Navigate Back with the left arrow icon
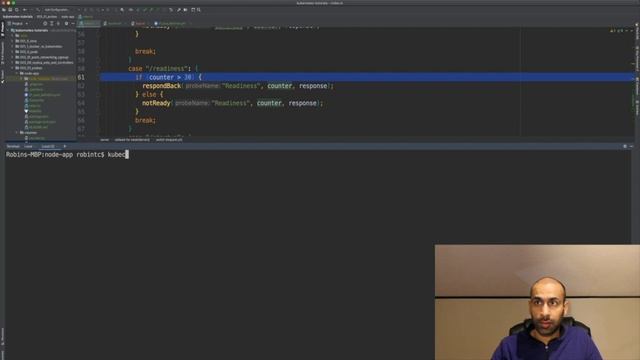The image size is (640, 360). [x=25, y=9]
